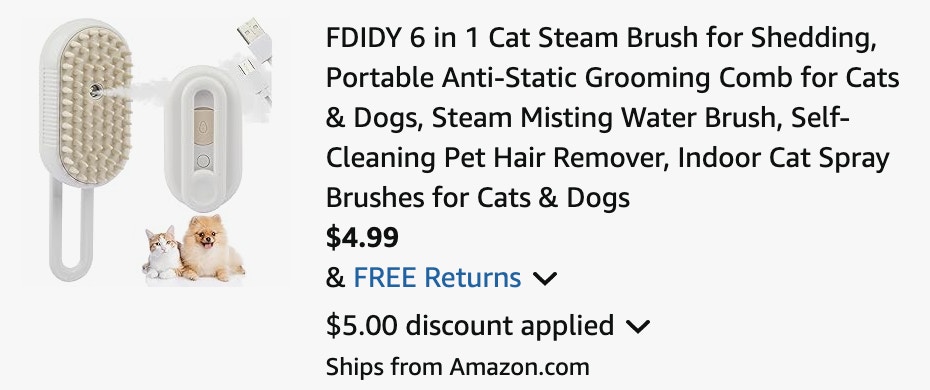Click the water-drop mist button on brush back
Image resolution: width=930 pixels, height=390 pixels.
coord(203,127)
